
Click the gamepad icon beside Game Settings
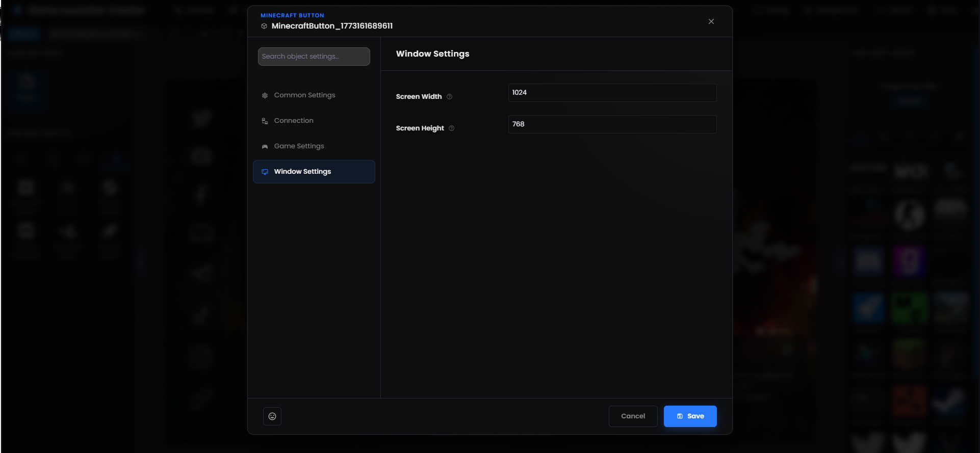pyautogui.click(x=265, y=146)
